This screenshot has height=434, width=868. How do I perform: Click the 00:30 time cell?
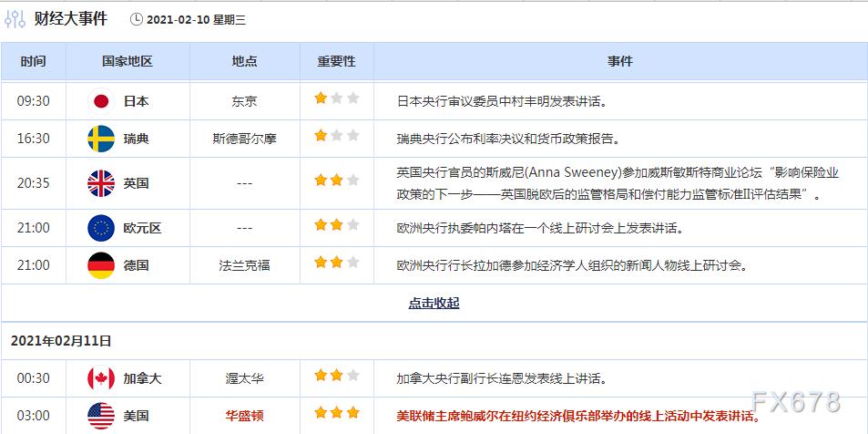(x=33, y=378)
